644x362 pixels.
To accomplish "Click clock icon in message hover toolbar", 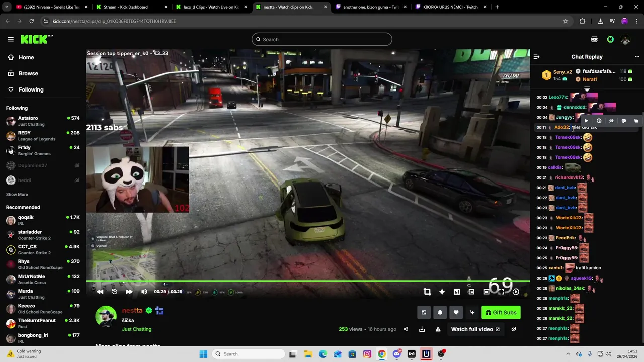I will [x=599, y=121].
